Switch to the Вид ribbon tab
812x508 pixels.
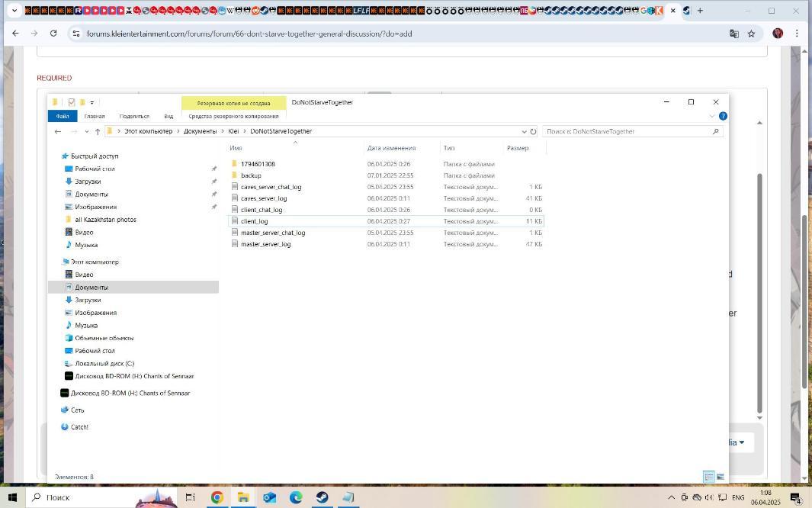[168, 116]
